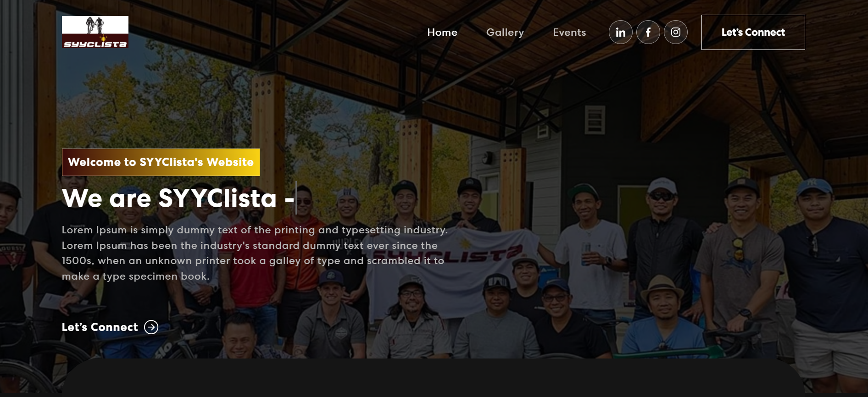This screenshot has width=868, height=397.
Task: Click the circled arrow beside Let's Connect
Action: point(151,327)
